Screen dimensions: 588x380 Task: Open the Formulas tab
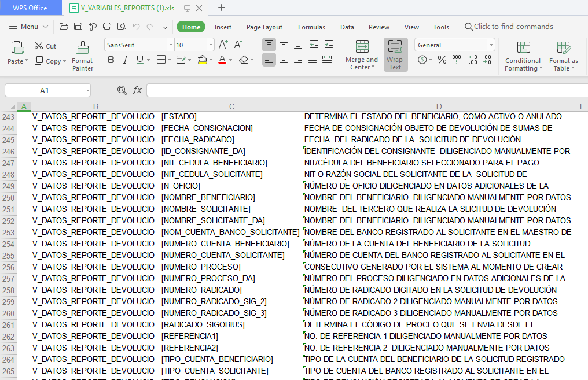click(x=311, y=27)
